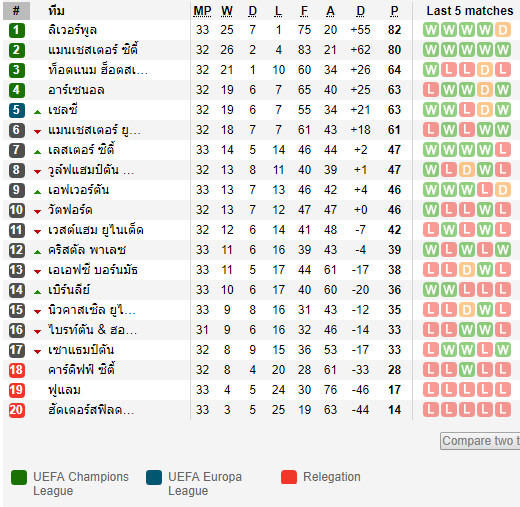Click the Compare two teams button

coord(480,441)
